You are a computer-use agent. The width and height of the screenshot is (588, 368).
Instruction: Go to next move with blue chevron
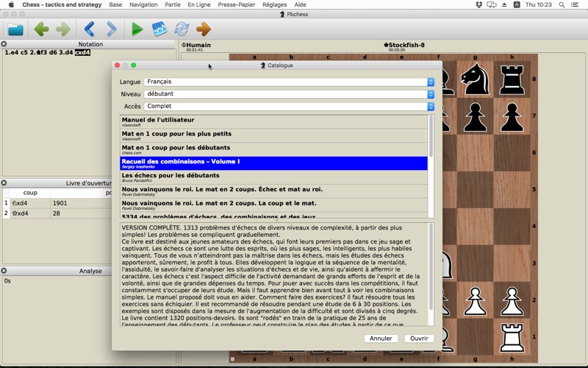pos(112,29)
